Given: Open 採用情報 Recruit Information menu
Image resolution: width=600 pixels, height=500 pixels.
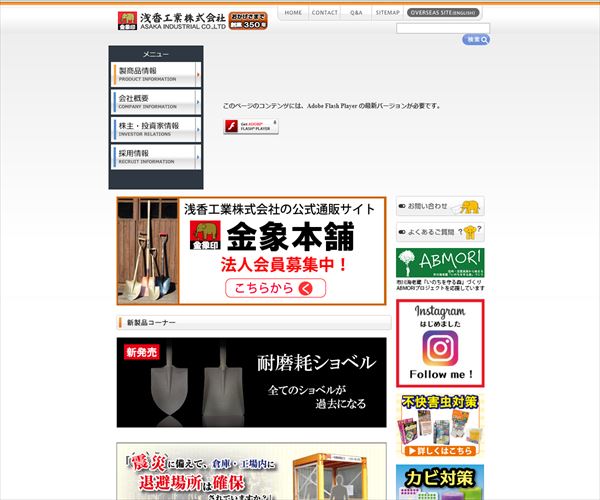Looking at the screenshot, I should (155, 157).
